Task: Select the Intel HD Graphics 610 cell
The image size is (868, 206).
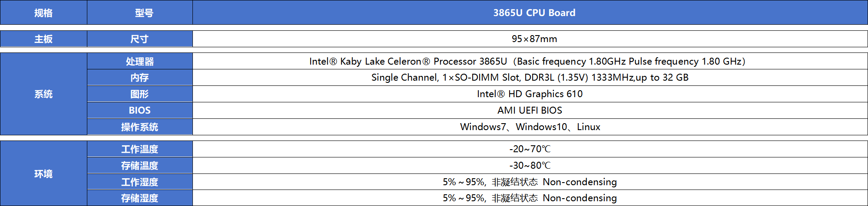Action: 530,94
